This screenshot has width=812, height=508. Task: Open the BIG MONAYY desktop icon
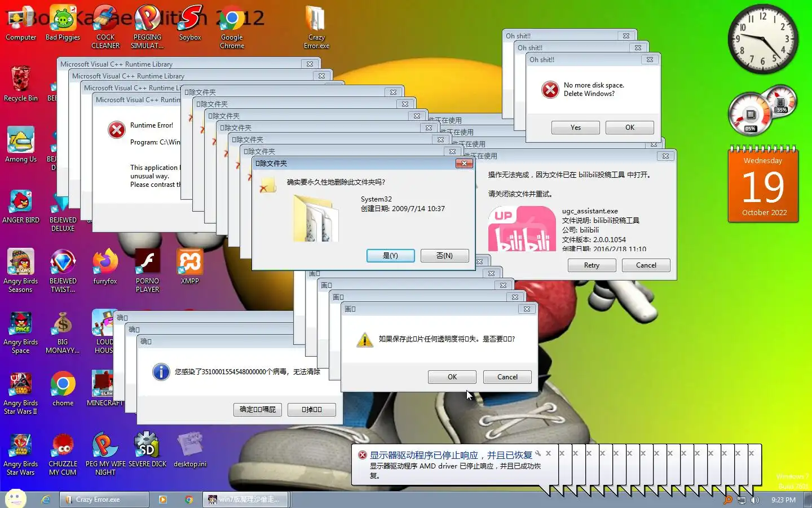click(63, 332)
